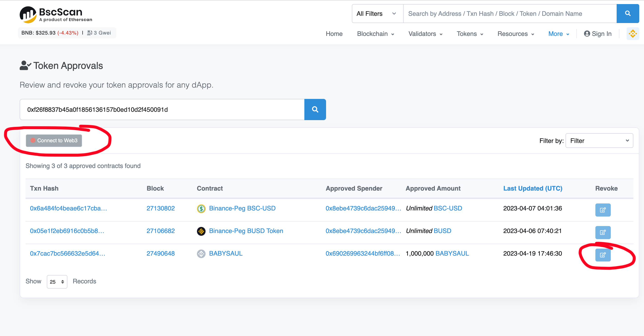
Task: Sort by Last Updated (UTC) column
Action: coord(533,188)
